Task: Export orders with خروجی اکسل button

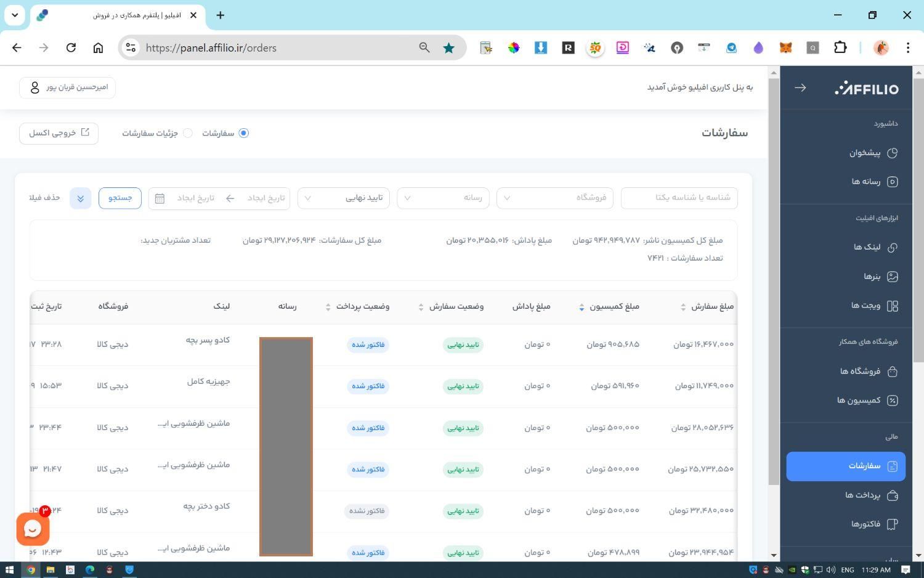Action: click(59, 133)
